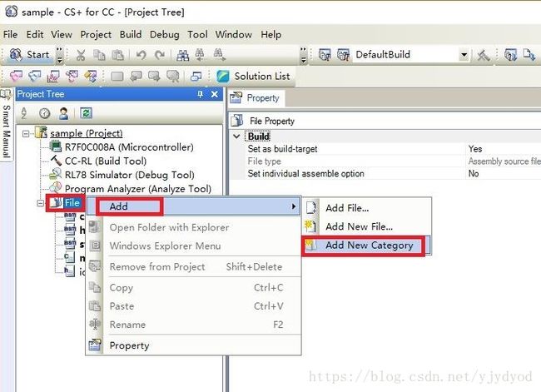Click Add File... in submenu
This screenshot has width=541, height=392.
click(367, 208)
